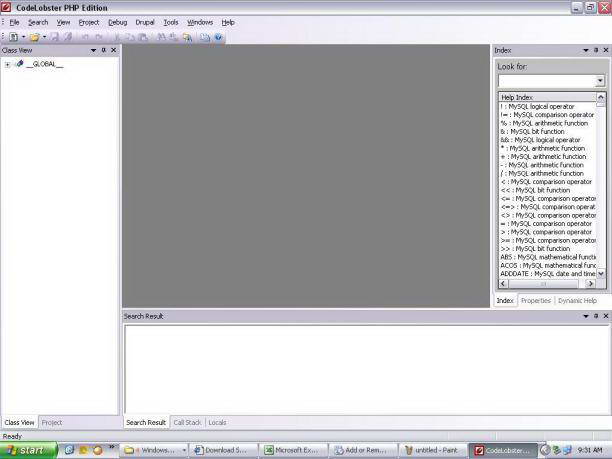The width and height of the screenshot is (612, 459).
Task: Open the Windows menu
Action: pos(200,22)
